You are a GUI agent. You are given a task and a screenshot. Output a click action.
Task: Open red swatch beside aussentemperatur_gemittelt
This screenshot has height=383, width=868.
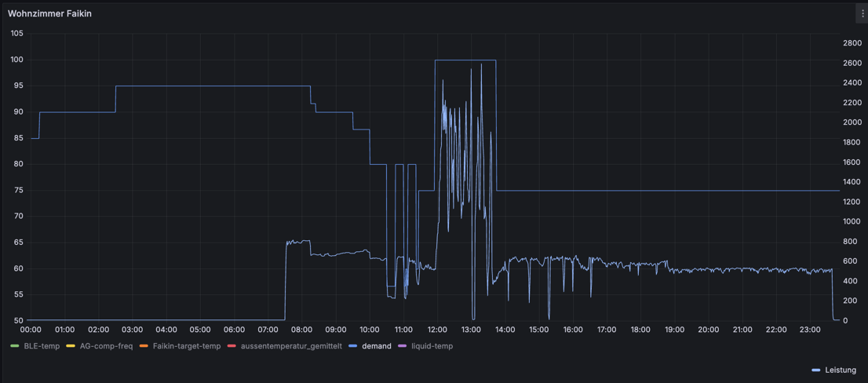236,346
